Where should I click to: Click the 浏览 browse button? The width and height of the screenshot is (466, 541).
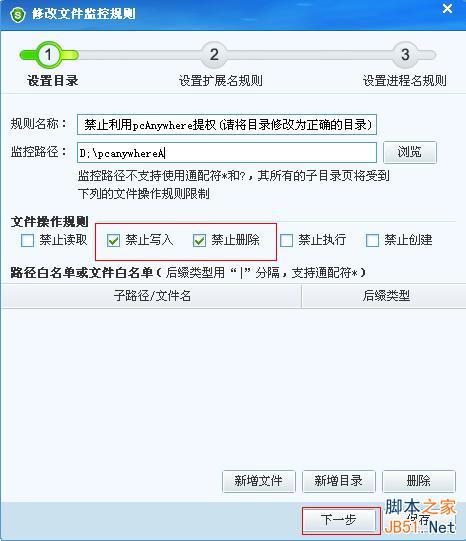[410, 152]
